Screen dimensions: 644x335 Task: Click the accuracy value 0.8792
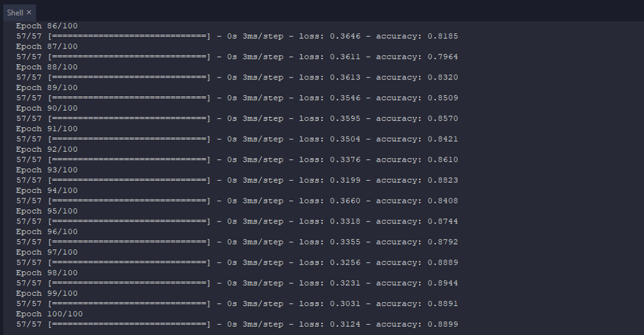click(x=443, y=242)
